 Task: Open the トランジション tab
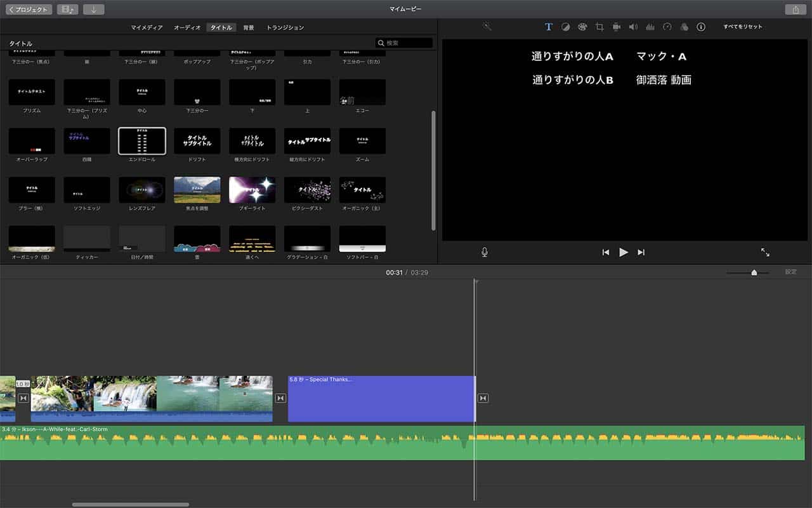[285, 27]
